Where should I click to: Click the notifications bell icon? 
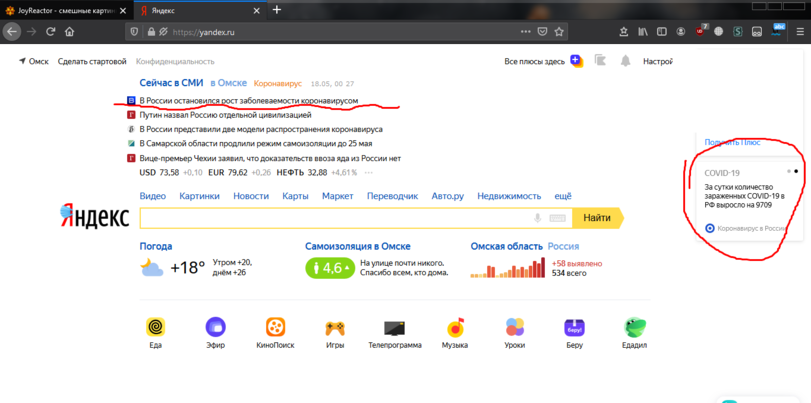click(625, 61)
